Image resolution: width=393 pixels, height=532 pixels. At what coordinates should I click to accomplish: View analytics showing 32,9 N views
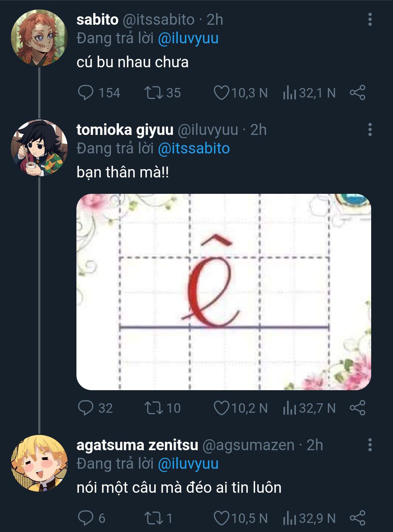coord(309,518)
